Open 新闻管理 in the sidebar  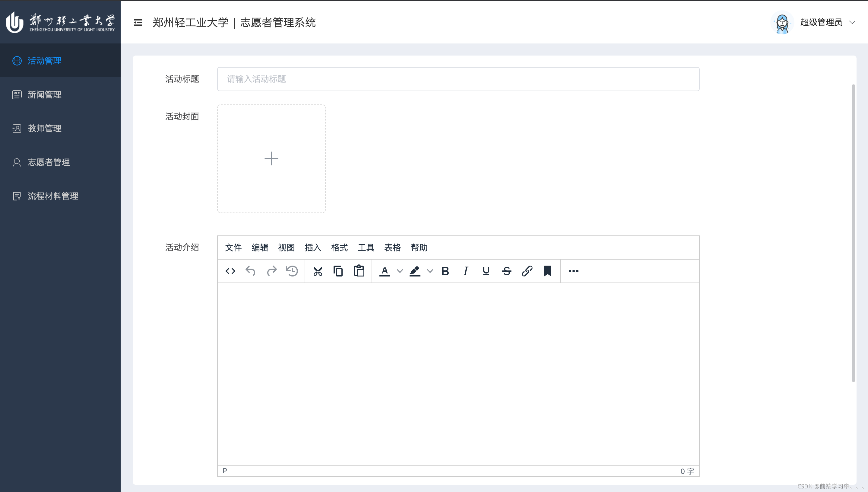[44, 94]
